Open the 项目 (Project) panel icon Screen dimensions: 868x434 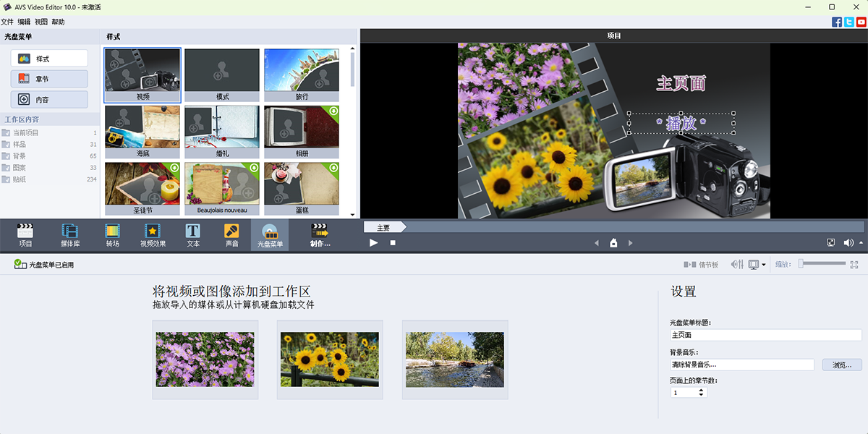coord(25,234)
